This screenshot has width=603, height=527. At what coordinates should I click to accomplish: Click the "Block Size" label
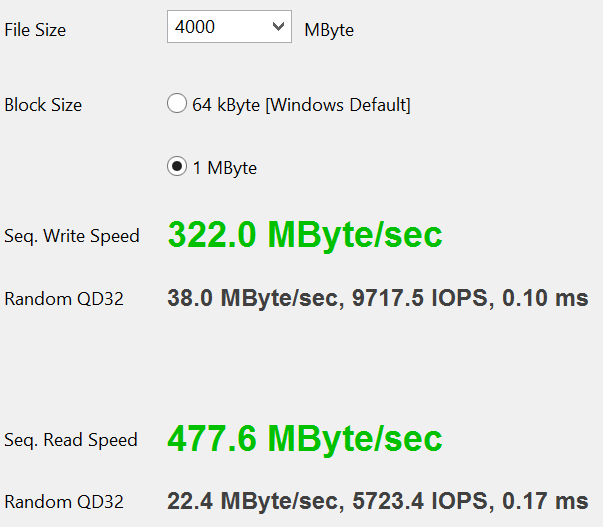[x=43, y=105]
